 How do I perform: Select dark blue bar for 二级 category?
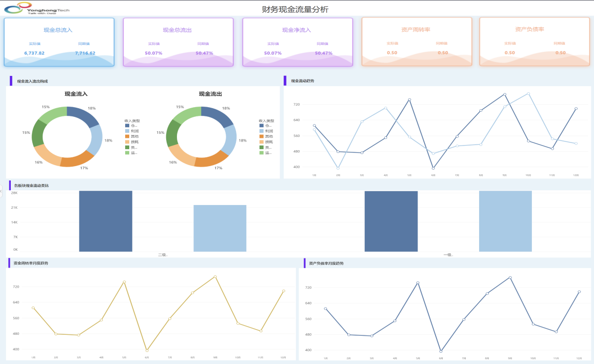106,221
